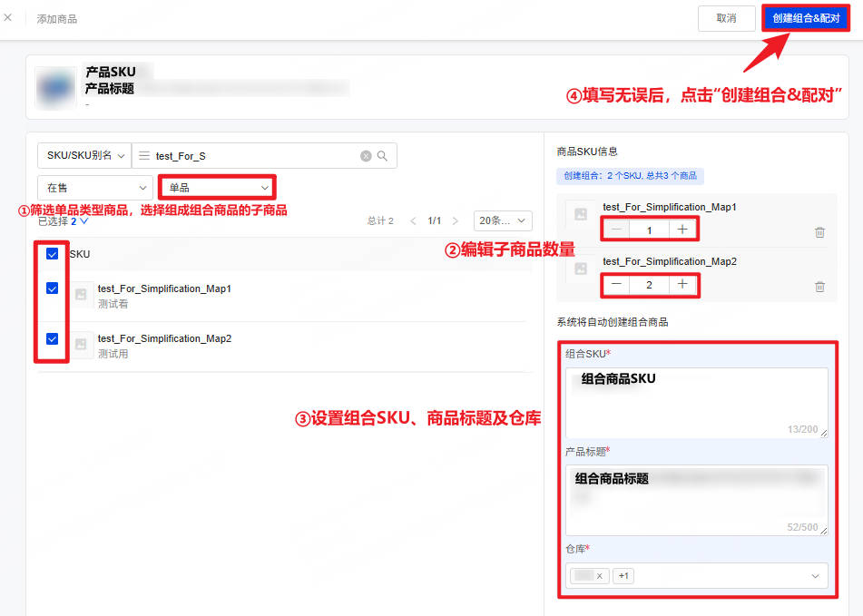Click the 创建组合&配对 button

(x=806, y=19)
